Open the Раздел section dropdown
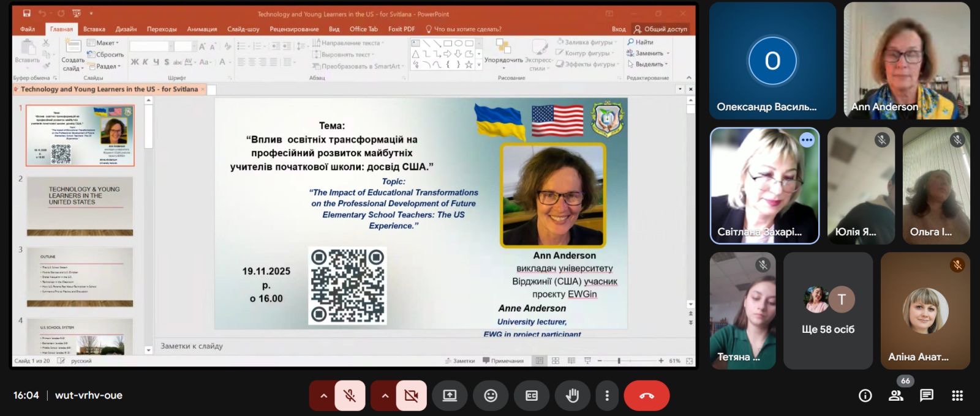980x416 pixels. (104, 66)
